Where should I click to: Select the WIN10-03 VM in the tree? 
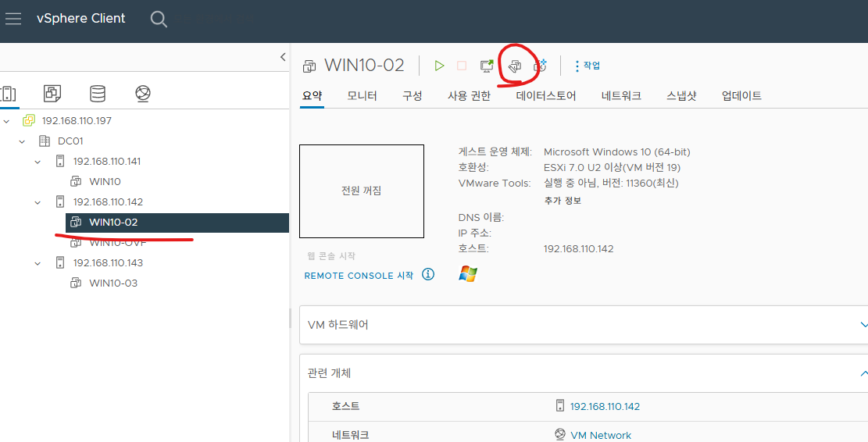pos(113,283)
